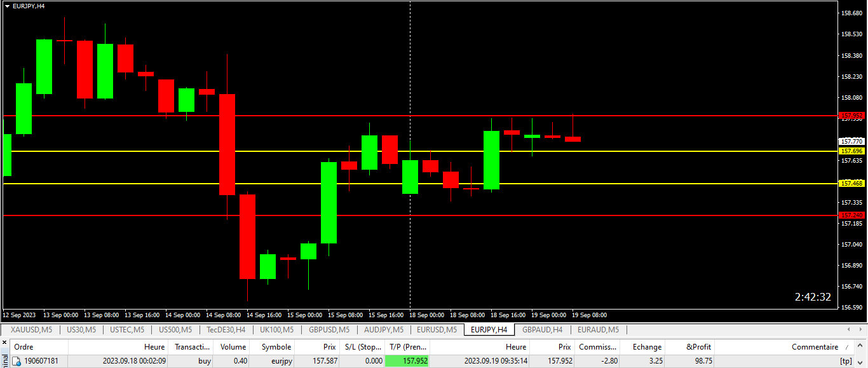Open the US500,M5 chart tab
Image resolution: width=868 pixels, height=368 pixels.
pyautogui.click(x=177, y=330)
